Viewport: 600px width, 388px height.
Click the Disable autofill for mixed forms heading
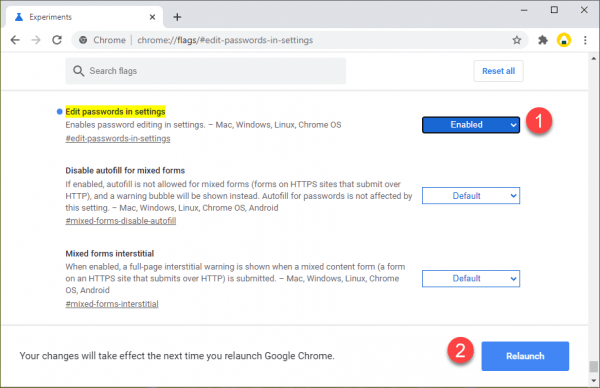(x=125, y=170)
